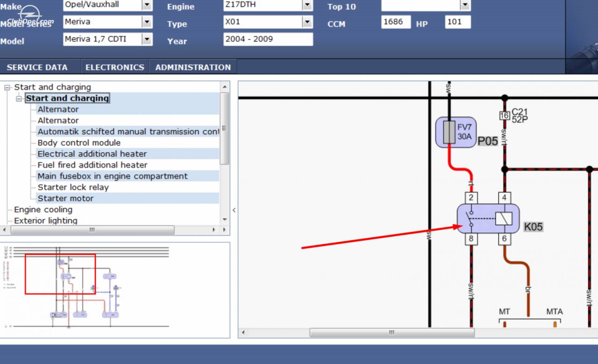Image resolution: width=598 pixels, height=364 pixels.
Task: Collapse the left panel with splitter arrow
Action: [x=234, y=210]
